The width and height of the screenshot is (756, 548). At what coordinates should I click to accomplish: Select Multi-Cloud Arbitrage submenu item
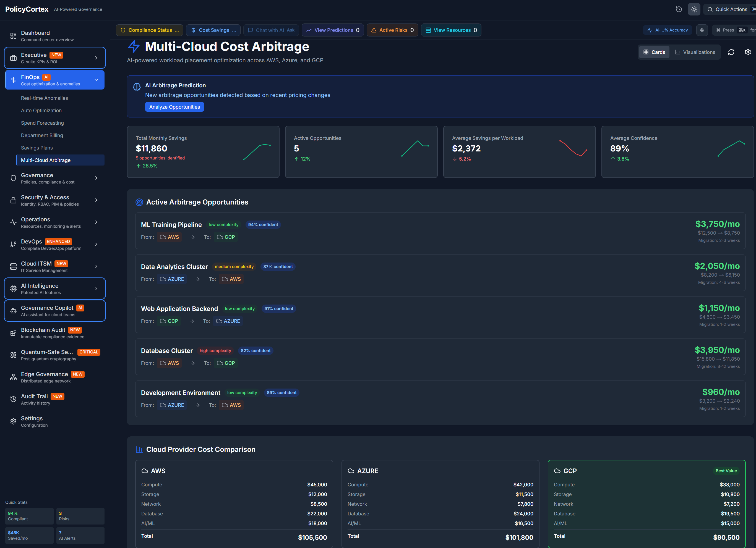click(x=60, y=160)
